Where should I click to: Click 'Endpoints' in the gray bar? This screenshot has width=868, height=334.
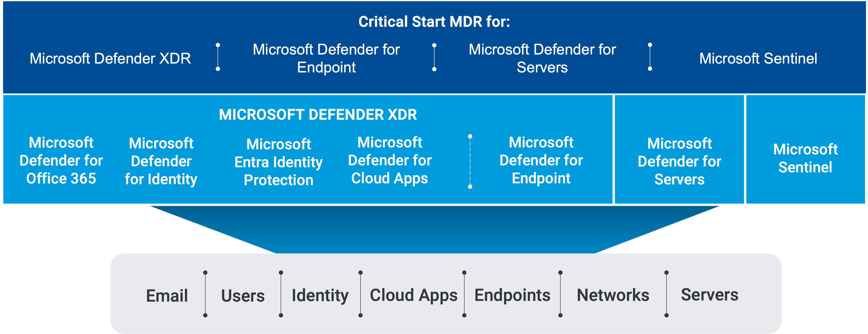[x=512, y=296]
